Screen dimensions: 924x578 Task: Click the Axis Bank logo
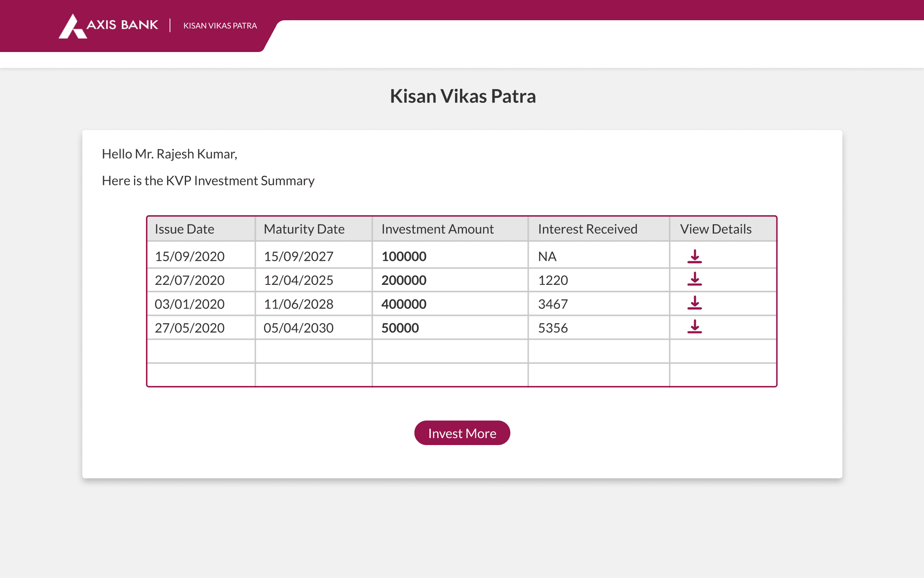108,26
